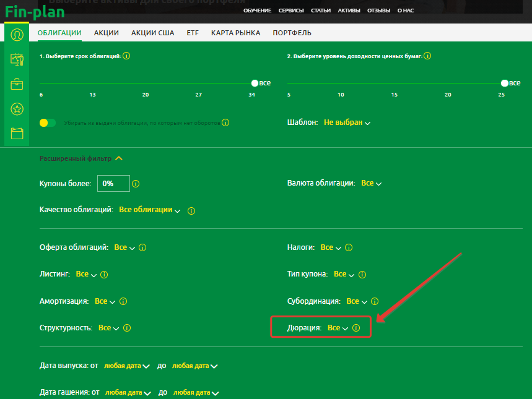
Task: Open the briefcase icon in sidebar
Action: (17, 84)
